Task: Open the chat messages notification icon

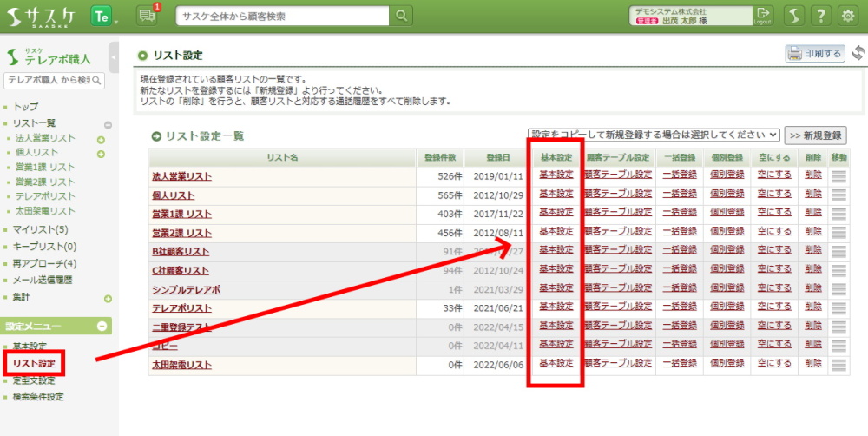Action: tap(148, 16)
